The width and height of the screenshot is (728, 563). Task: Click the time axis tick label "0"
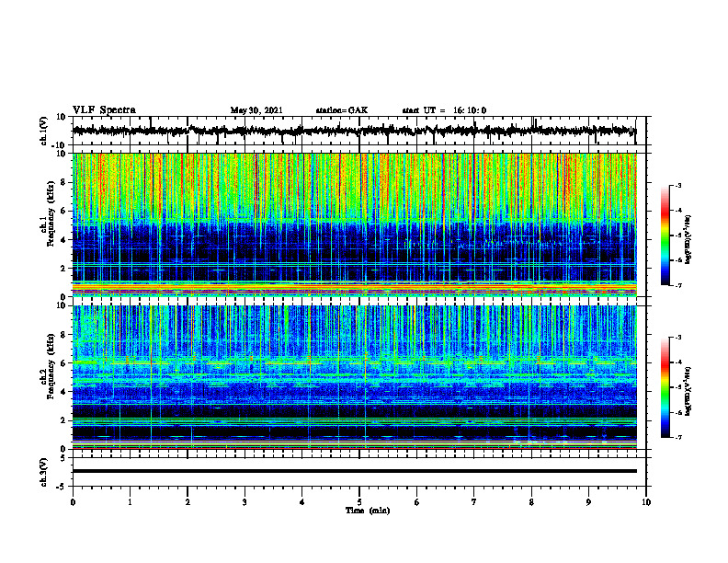click(73, 502)
